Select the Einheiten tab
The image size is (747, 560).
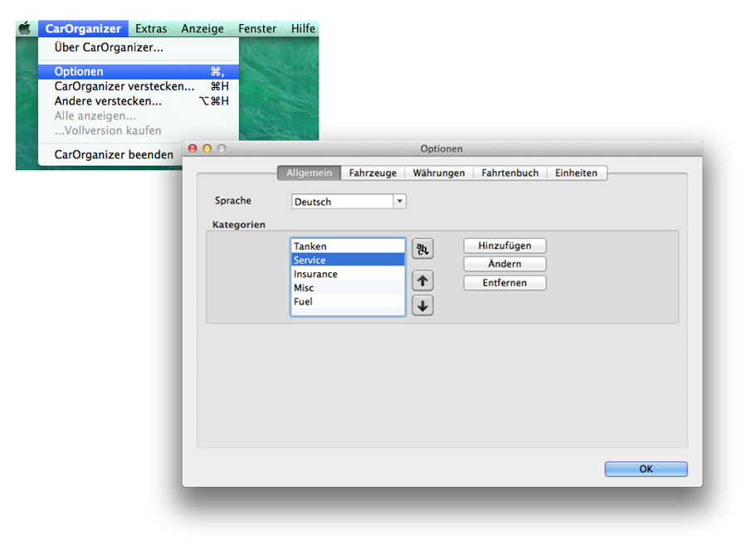tap(576, 173)
